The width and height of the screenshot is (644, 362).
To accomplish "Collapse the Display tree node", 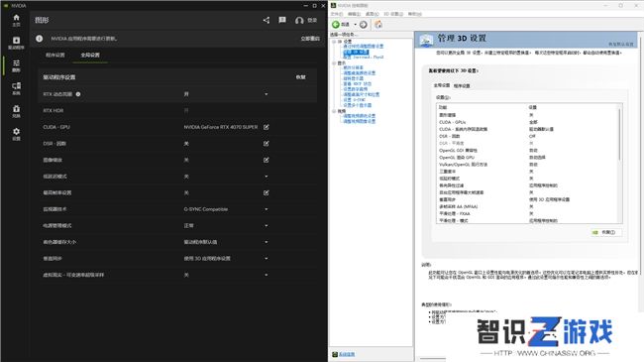I will tap(334, 62).
